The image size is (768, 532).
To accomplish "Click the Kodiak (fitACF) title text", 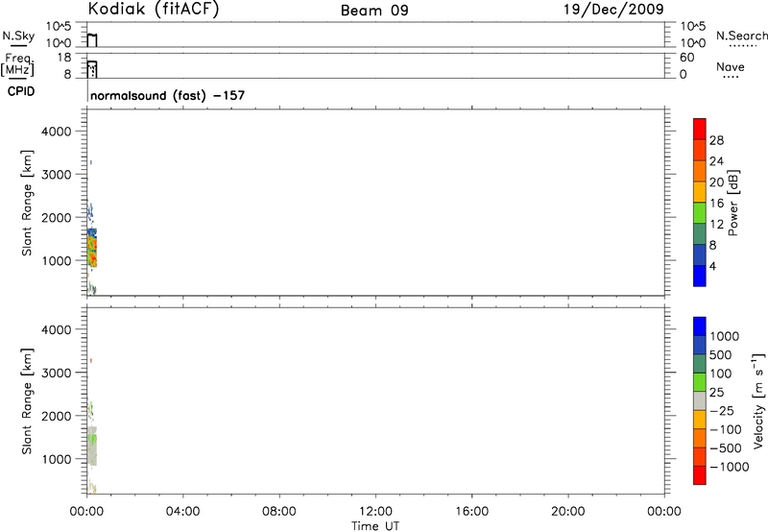I will pos(154,10).
